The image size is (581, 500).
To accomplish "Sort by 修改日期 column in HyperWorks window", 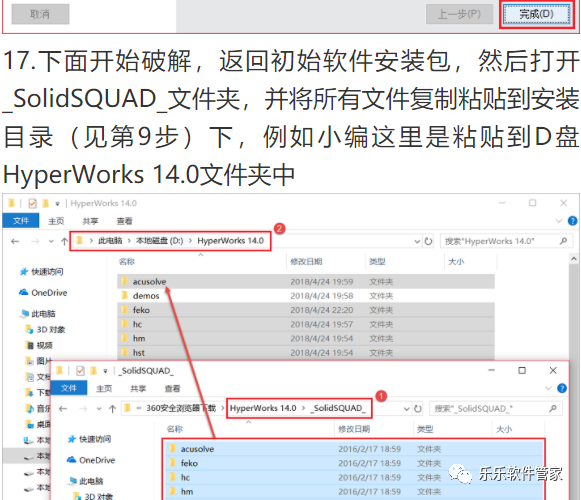I will click(306, 262).
